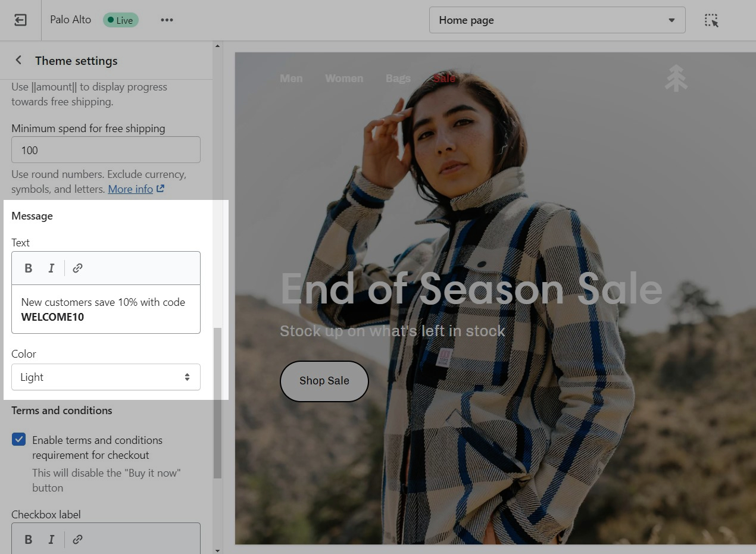This screenshot has width=756, height=554.
Task: Open the Sale menu item in preview
Action: (x=444, y=79)
